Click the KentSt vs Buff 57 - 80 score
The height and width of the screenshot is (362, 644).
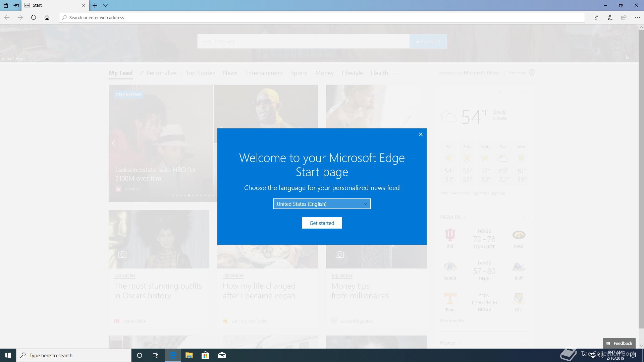coord(484,271)
